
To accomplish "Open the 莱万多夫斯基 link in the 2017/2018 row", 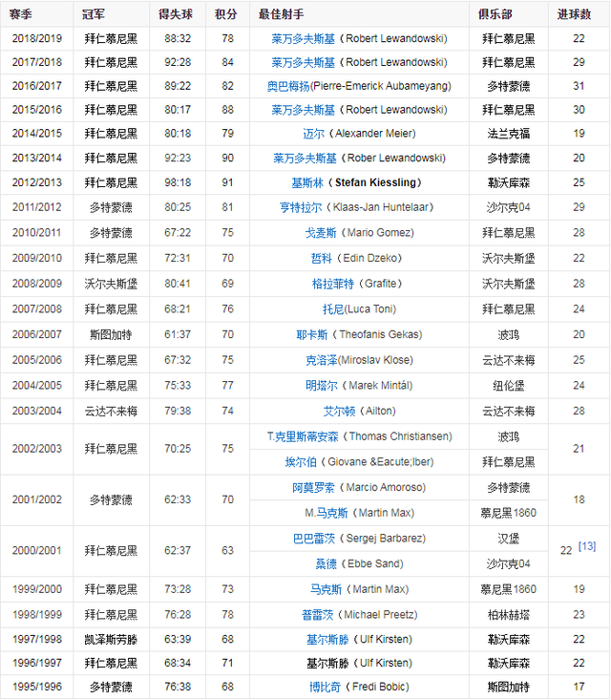I will 303,62.
